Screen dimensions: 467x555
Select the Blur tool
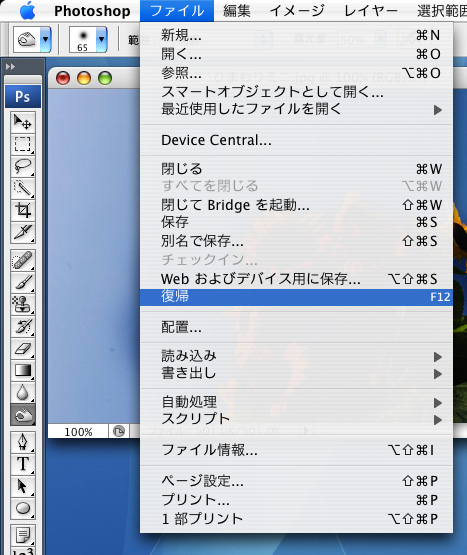[x=23, y=393]
